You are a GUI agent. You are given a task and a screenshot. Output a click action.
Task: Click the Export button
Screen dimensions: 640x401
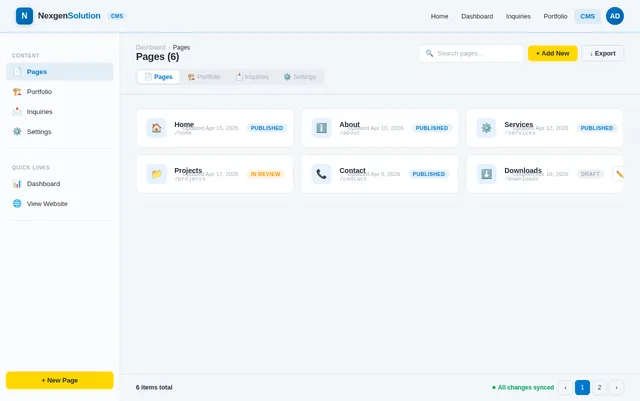[x=602, y=53]
